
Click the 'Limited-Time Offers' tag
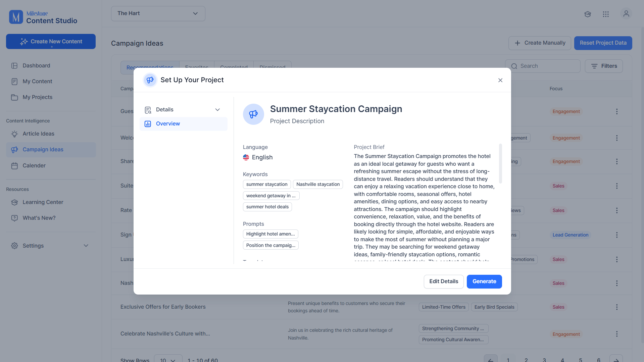[444, 307]
